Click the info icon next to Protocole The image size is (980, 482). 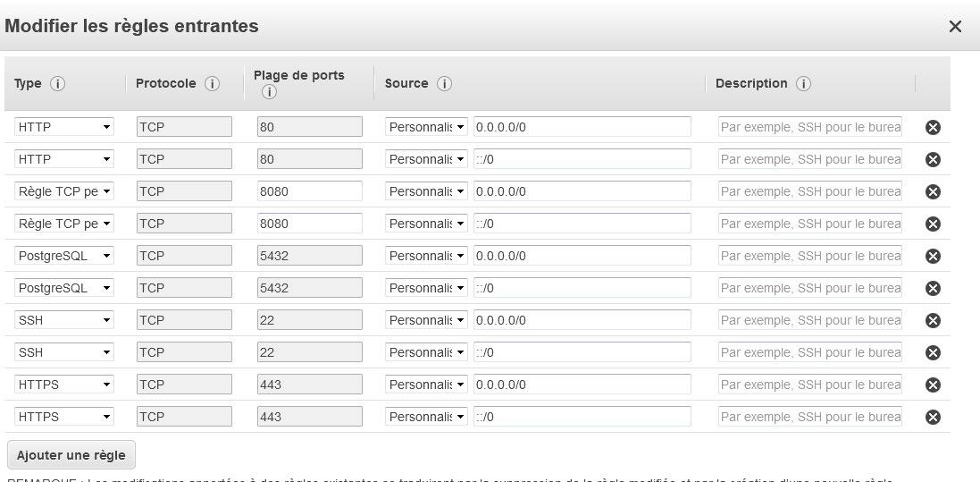click(x=212, y=84)
